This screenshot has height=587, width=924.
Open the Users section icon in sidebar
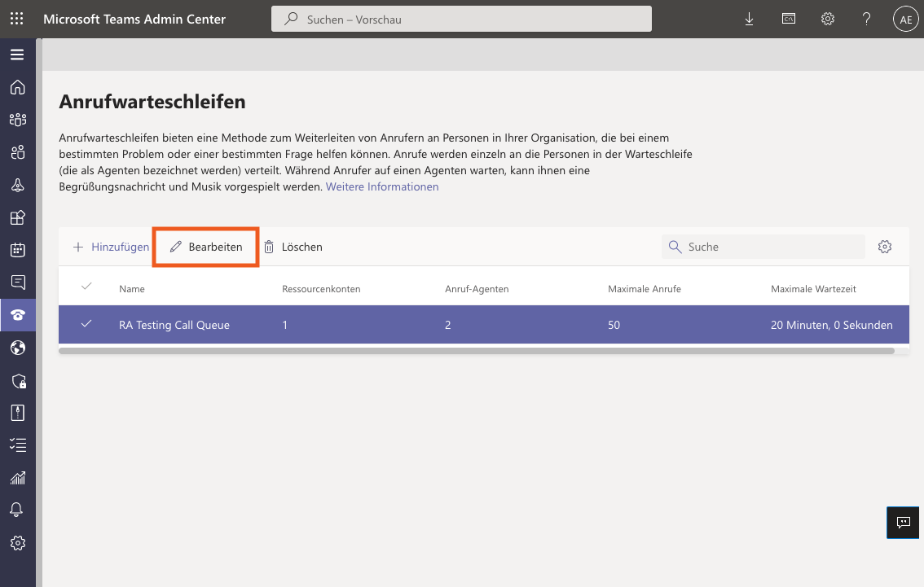18,152
